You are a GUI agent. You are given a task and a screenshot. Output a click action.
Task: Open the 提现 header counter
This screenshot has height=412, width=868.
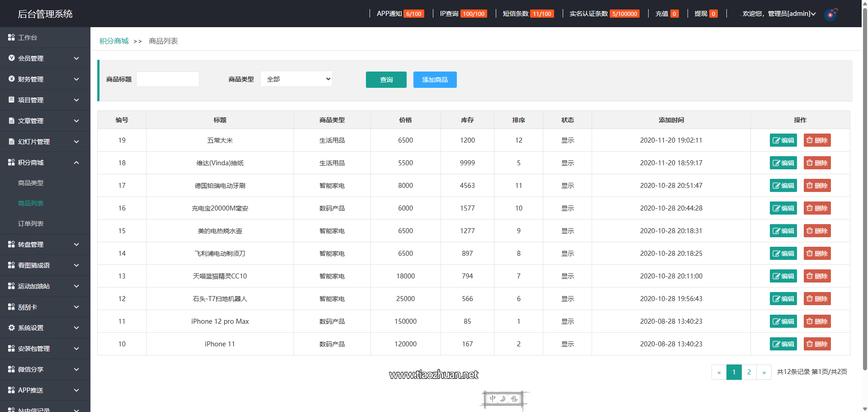pyautogui.click(x=706, y=14)
